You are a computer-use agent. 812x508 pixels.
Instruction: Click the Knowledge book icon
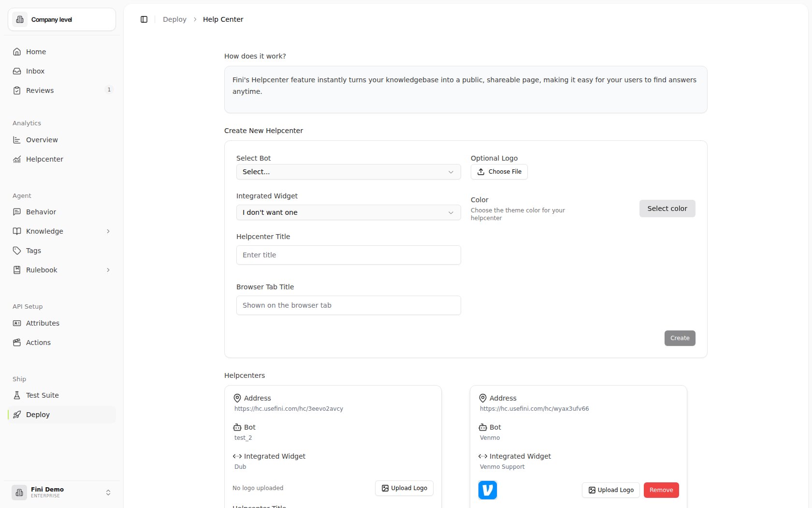pyautogui.click(x=17, y=231)
